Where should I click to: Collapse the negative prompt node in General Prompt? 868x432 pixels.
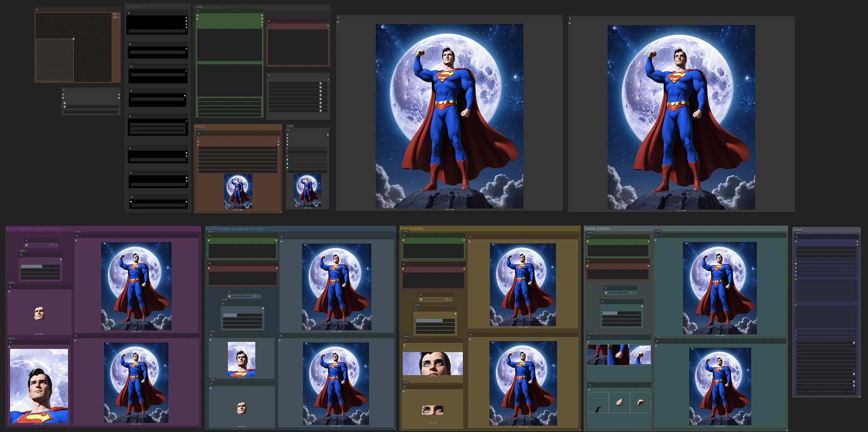[x=269, y=21]
